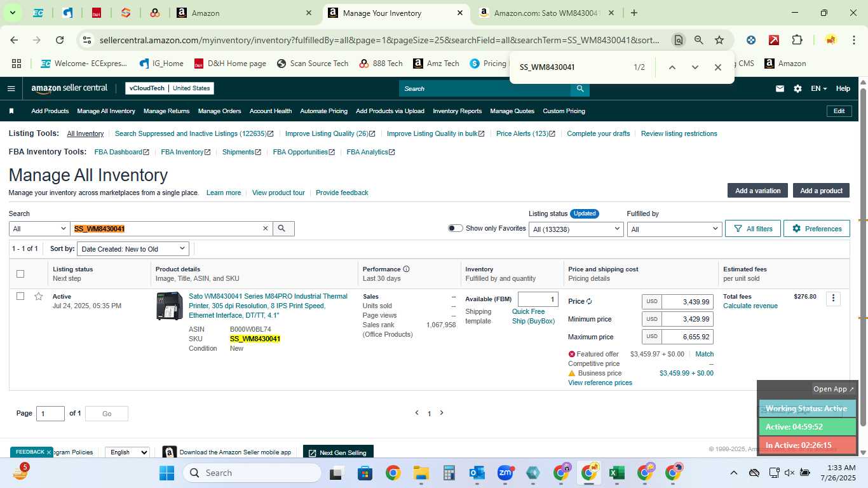The width and height of the screenshot is (868, 488).
Task: Open Windows Start menu
Action: [166, 473]
